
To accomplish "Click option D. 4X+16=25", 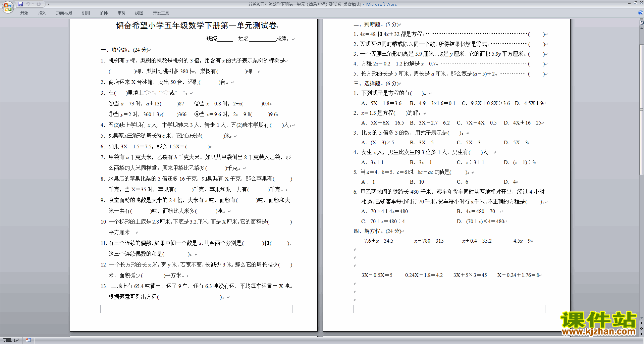I will pos(522,123).
